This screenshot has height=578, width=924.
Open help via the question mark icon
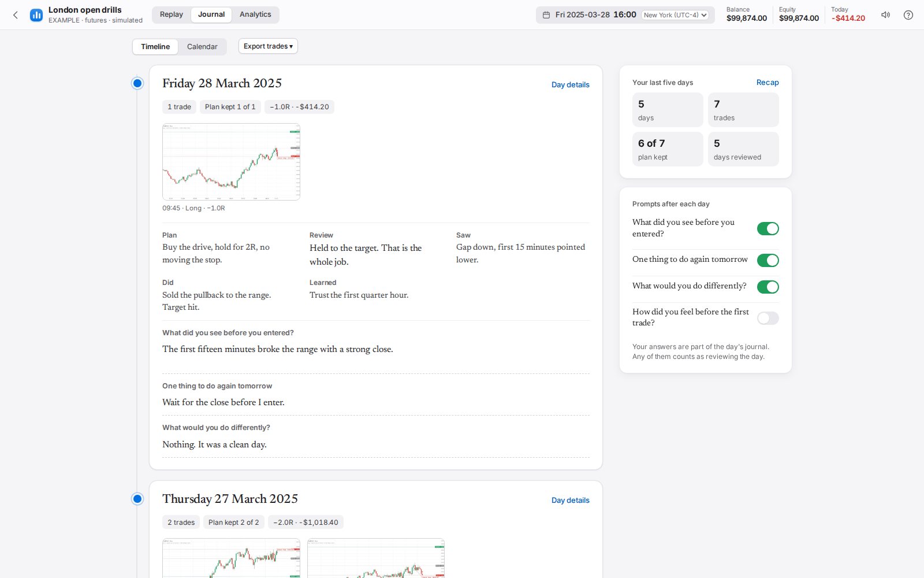coord(908,15)
